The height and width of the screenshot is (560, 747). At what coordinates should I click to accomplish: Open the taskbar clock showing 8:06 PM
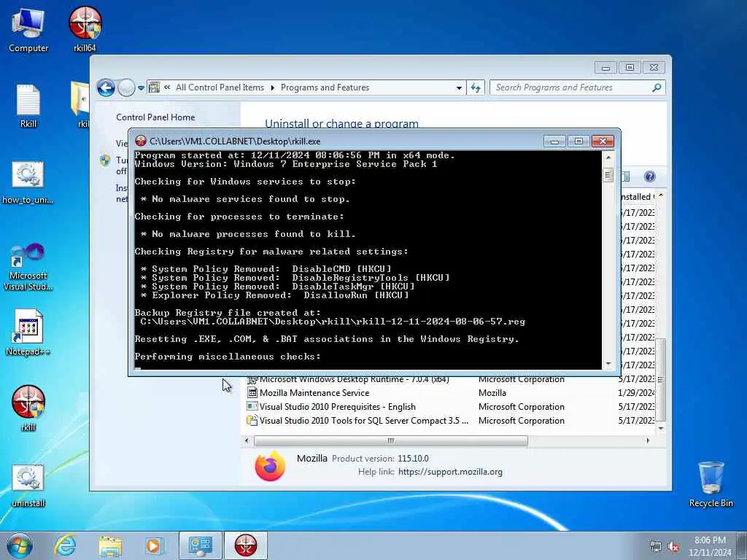point(710,545)
